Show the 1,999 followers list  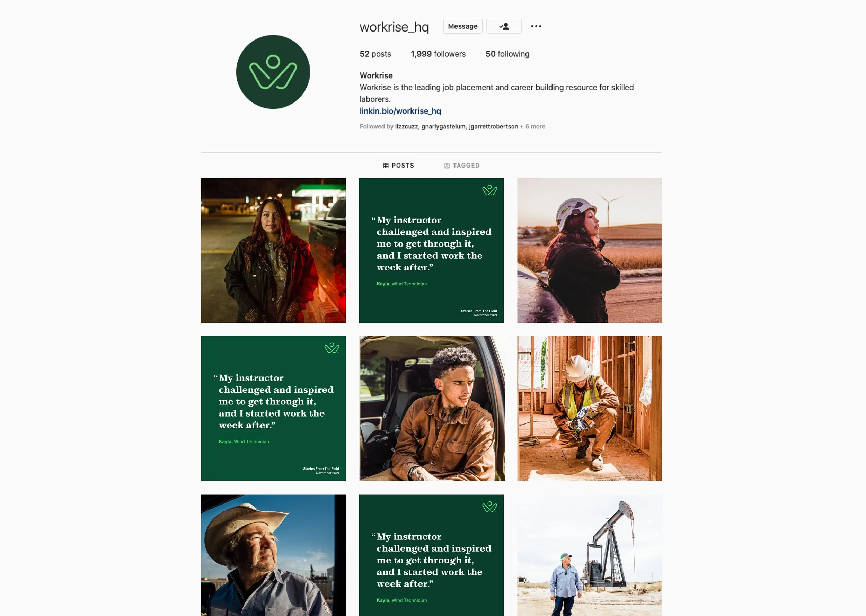438,54
